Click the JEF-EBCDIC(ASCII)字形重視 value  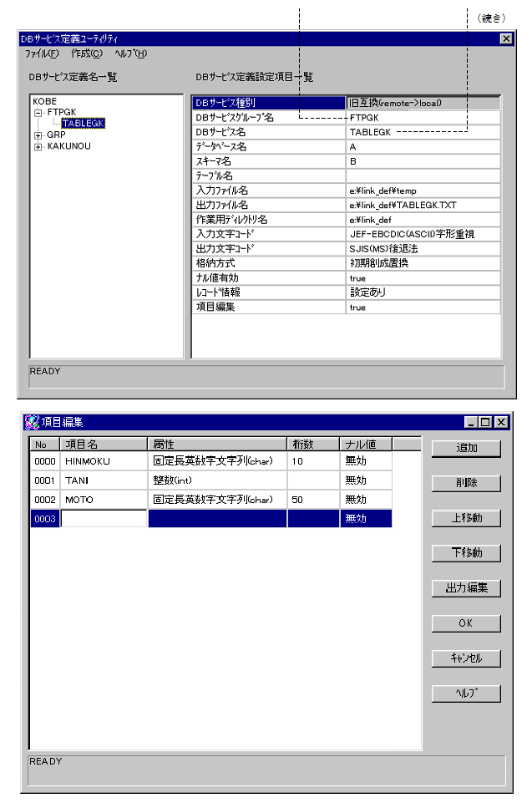pyautogui.click(x=423, y=234)
